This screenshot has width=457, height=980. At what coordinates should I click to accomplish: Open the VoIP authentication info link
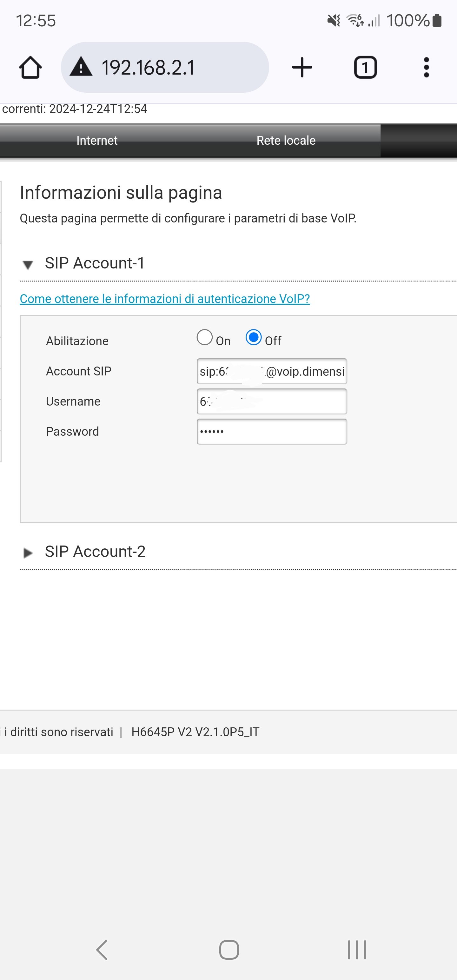pos(165,299)
